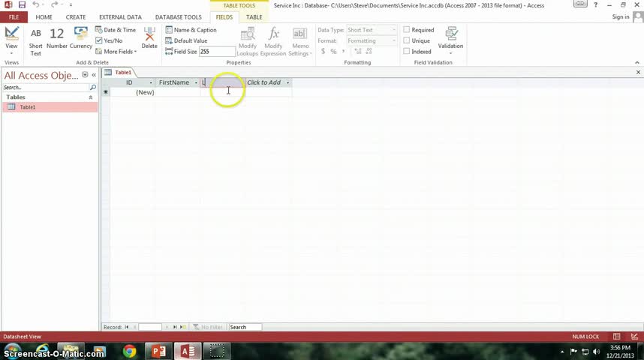Click the clock showing 3:56 PM
The width and height of the screenshot is (644, 360).
(x=620, y=348)
